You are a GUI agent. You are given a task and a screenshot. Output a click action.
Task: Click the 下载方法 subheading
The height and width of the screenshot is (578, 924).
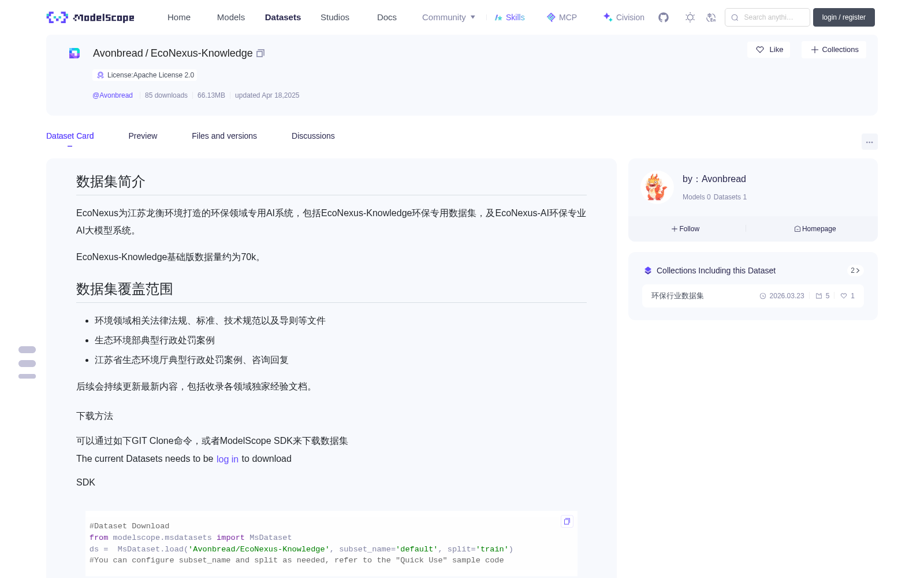pyautogui.click(x=95, y=416)
